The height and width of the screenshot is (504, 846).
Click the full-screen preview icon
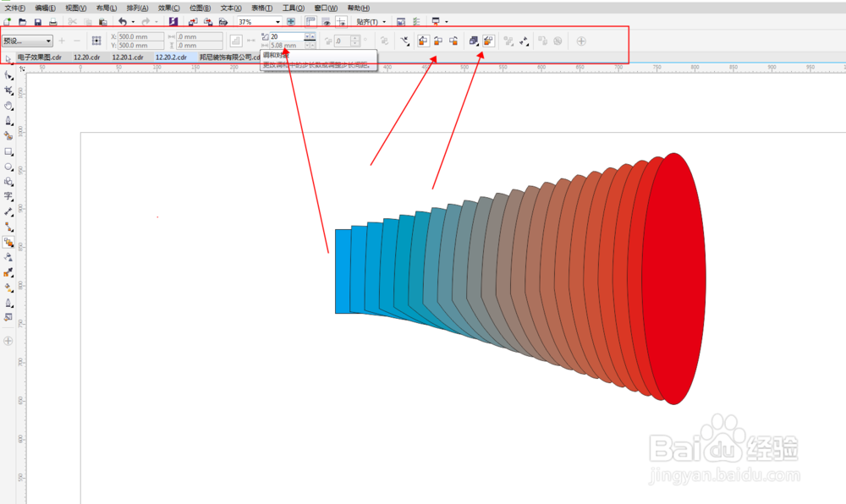[291, 21]
